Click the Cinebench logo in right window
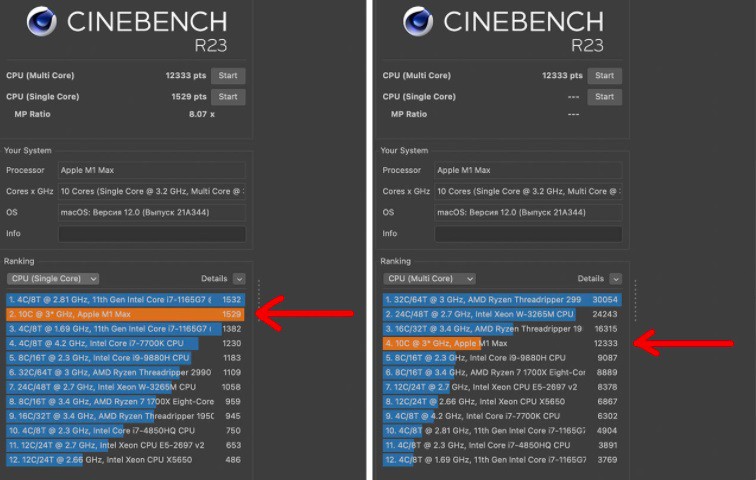This screenshot has height=480, width=756. (417, 22)
